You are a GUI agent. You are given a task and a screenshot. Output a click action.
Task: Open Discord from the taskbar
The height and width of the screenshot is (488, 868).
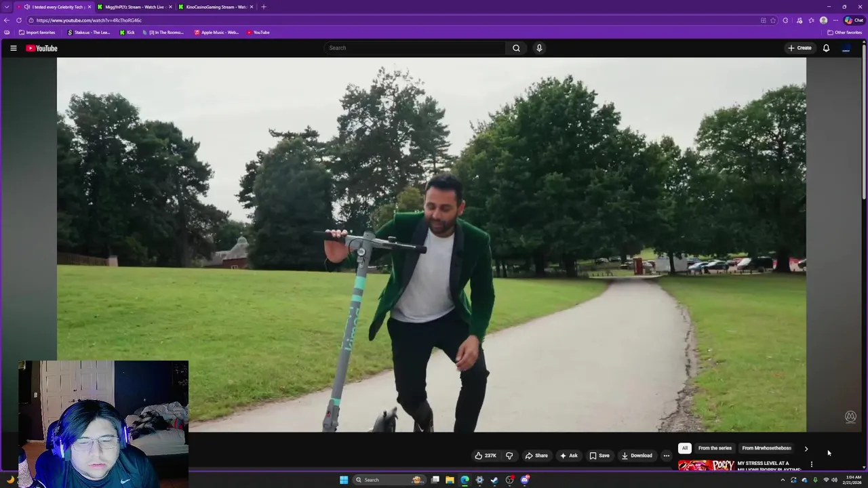tap(524, 480)
